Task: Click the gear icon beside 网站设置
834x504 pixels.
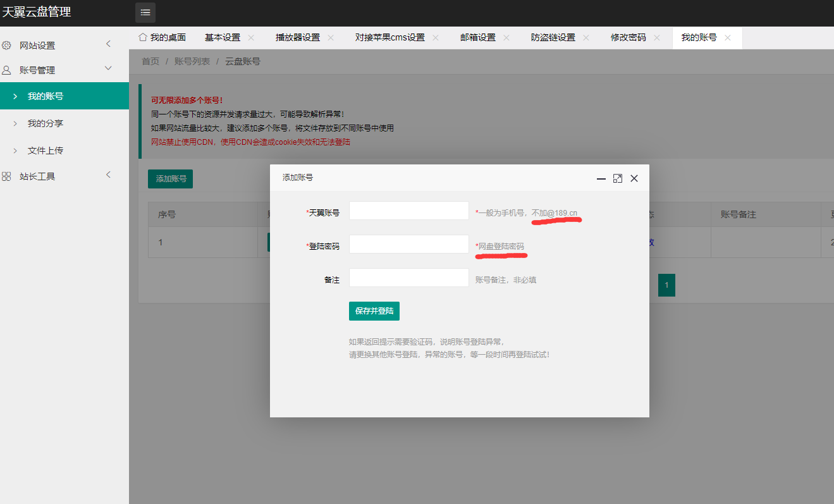Action: click(6, 46)
